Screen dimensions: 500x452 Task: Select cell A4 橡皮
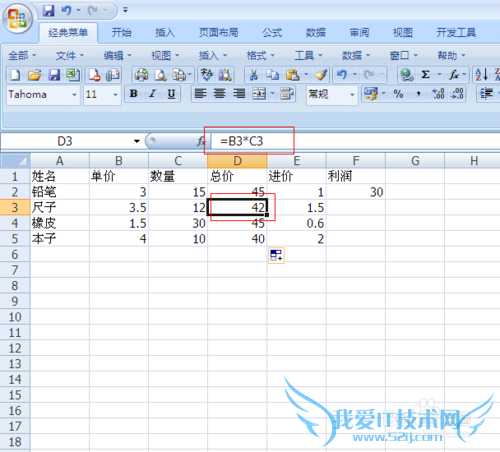tap(60, 223)
